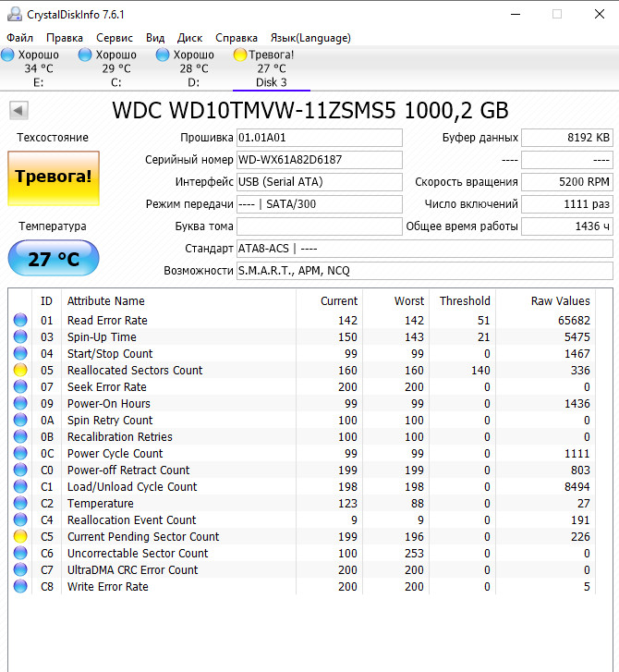619x672 pixels.
Task: Select raw value 336 of Reallocated Sectors
Action: click(x=580, y=371)
